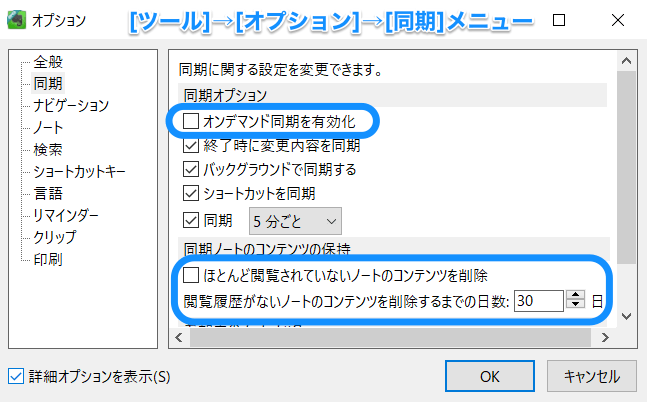Uncheck 終了時に変更内容を同期 option
The width and height of the screenshot is (647, 402).
[x=192, y=145]
